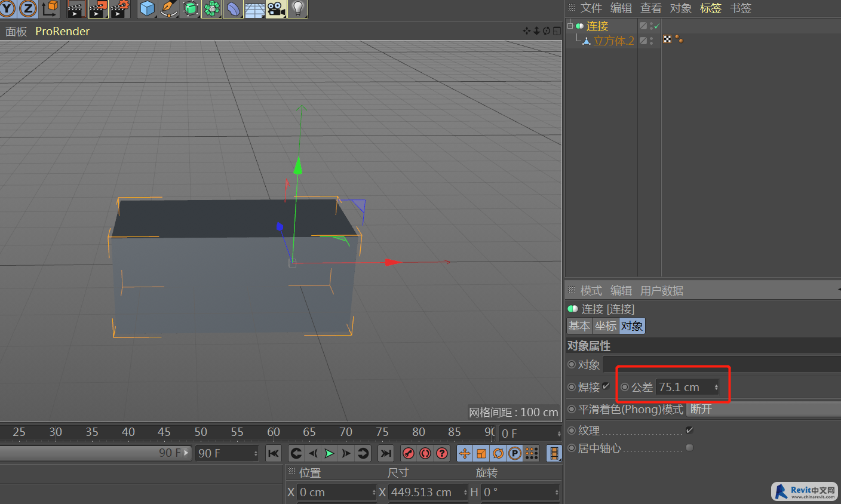This screenshot has width=841, height=504.
Task: Toggle point level animation dots icon
Action: [532, 453]
